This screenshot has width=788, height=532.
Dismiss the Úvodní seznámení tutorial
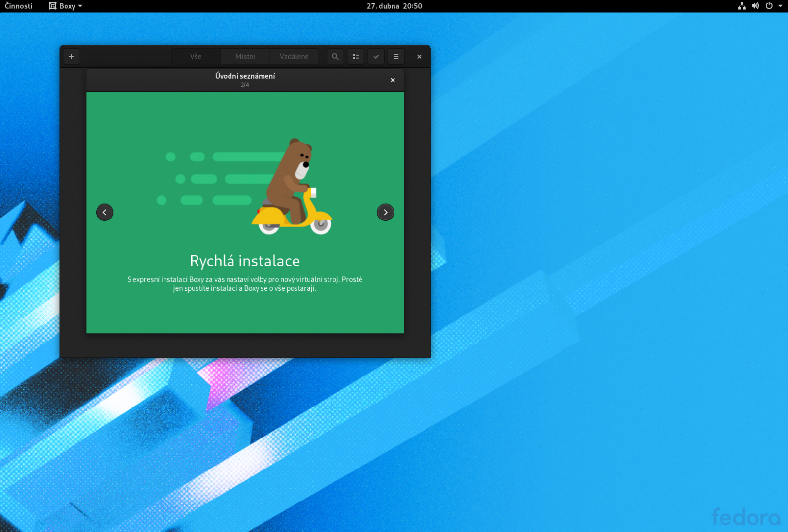coord(393,80)
